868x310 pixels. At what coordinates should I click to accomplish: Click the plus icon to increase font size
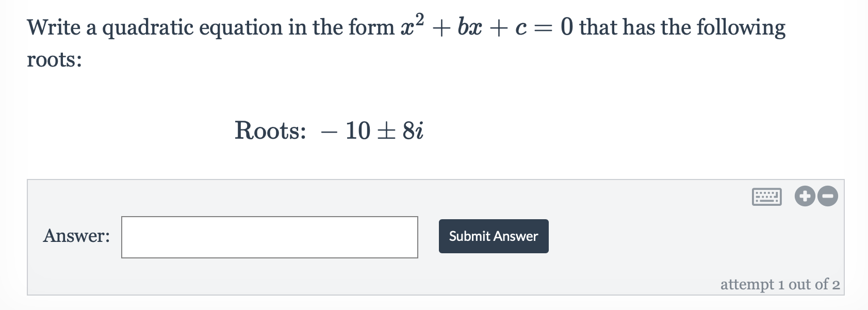click(x=805, y=196)
